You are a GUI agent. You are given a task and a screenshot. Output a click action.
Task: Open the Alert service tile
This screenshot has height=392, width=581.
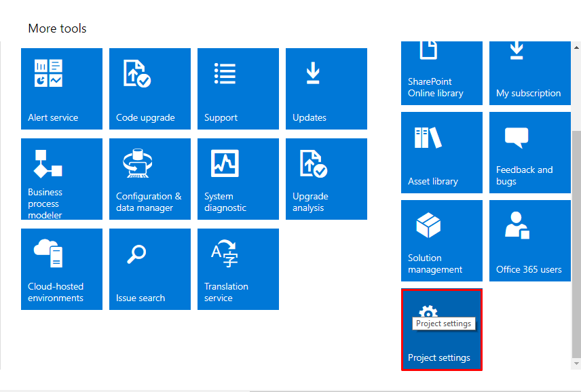[62, 89]
